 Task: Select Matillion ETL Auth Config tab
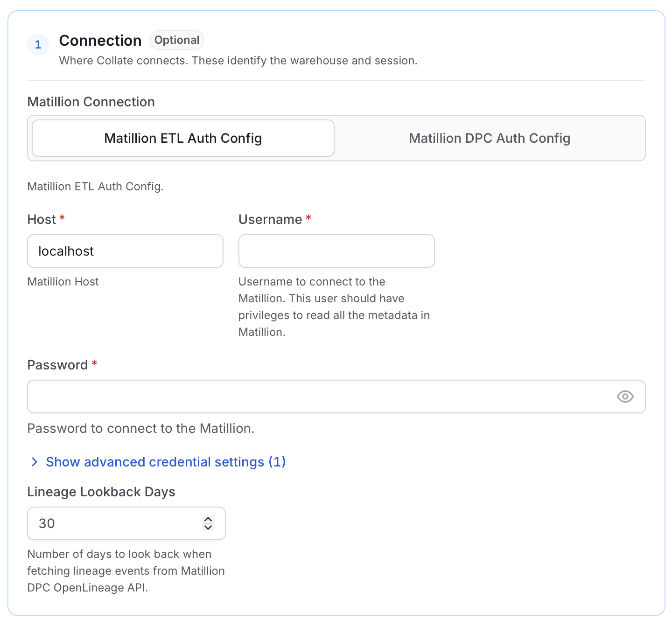point(183,138)
